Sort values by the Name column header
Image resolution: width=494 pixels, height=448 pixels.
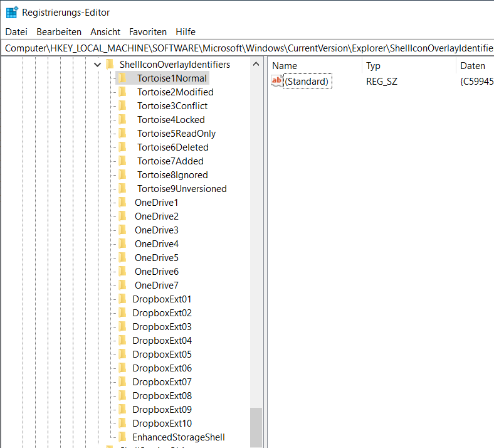313,66
